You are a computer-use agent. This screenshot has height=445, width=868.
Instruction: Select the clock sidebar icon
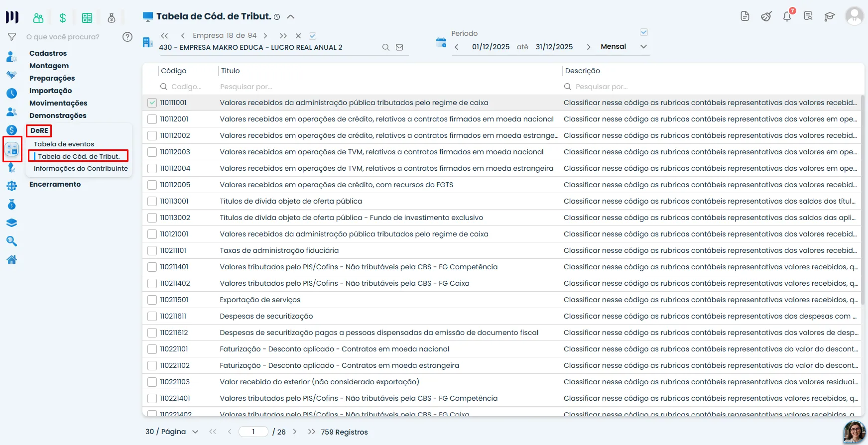point(12,93)
